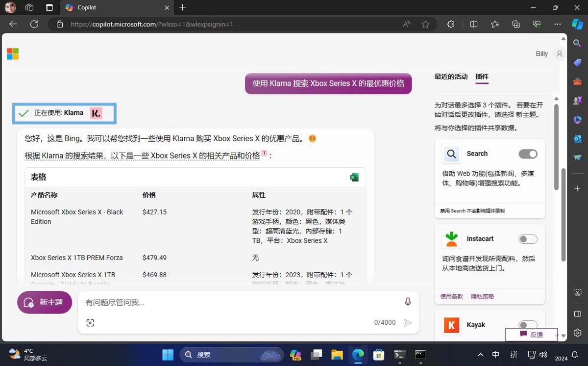Refresh the Copilot page
Viewport: 588px width, 366px height.
coord(34,24)
